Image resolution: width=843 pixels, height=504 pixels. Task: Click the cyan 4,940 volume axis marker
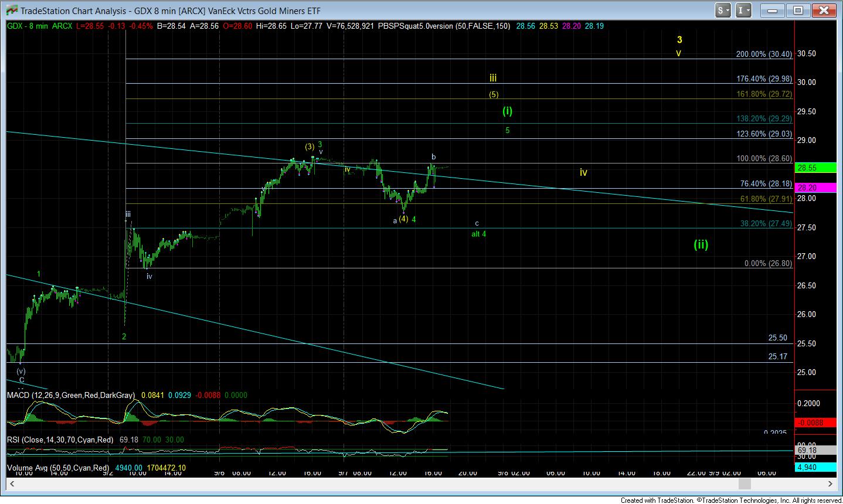click(815, 467)
